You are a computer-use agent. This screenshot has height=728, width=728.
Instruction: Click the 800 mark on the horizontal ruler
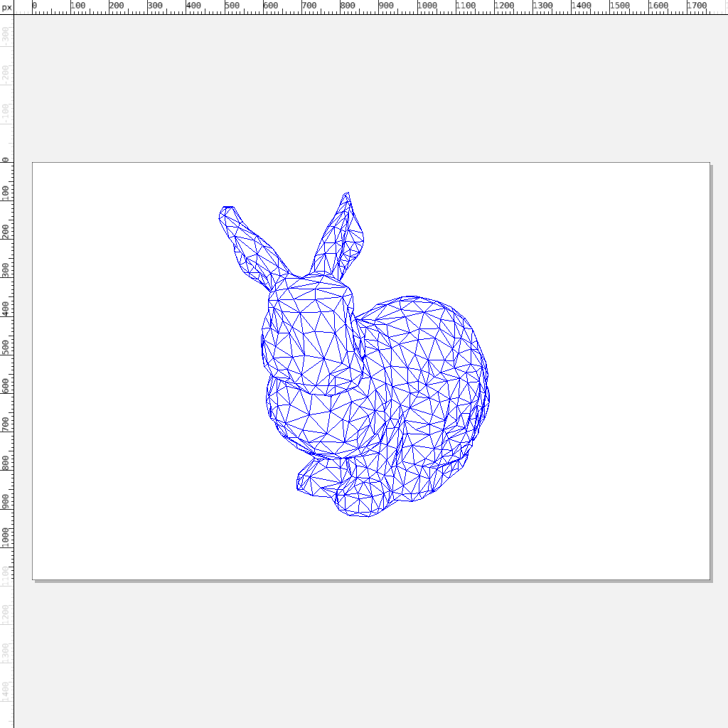click(x=348, y=6)
